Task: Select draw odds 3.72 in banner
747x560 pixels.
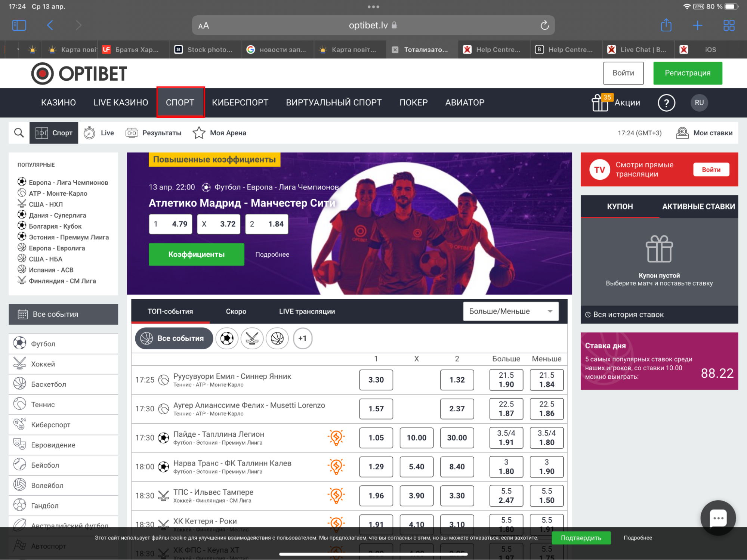Action: point(219,224)
